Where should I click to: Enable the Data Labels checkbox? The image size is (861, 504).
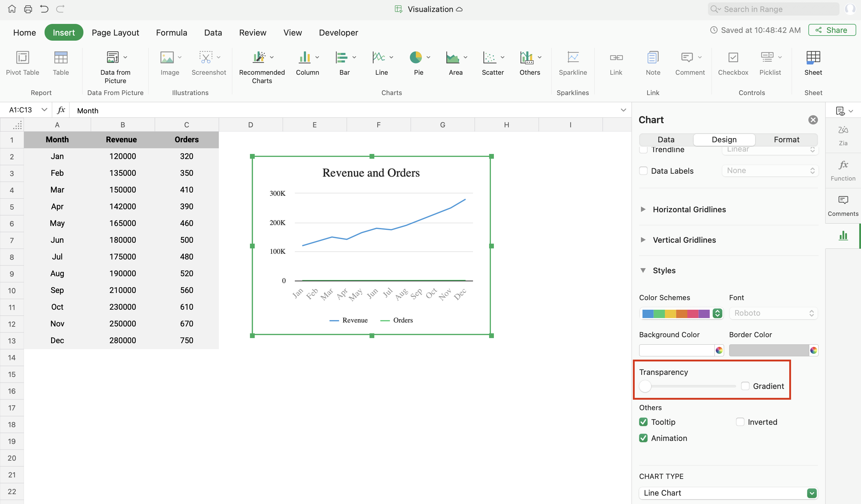tap(643, 171)
